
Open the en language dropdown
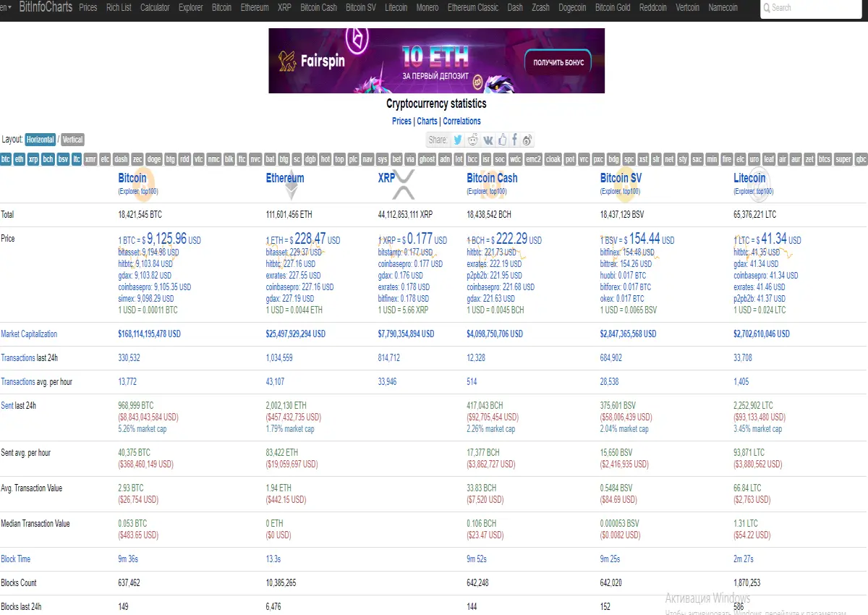pyautogui.click(x=5, y=7)
